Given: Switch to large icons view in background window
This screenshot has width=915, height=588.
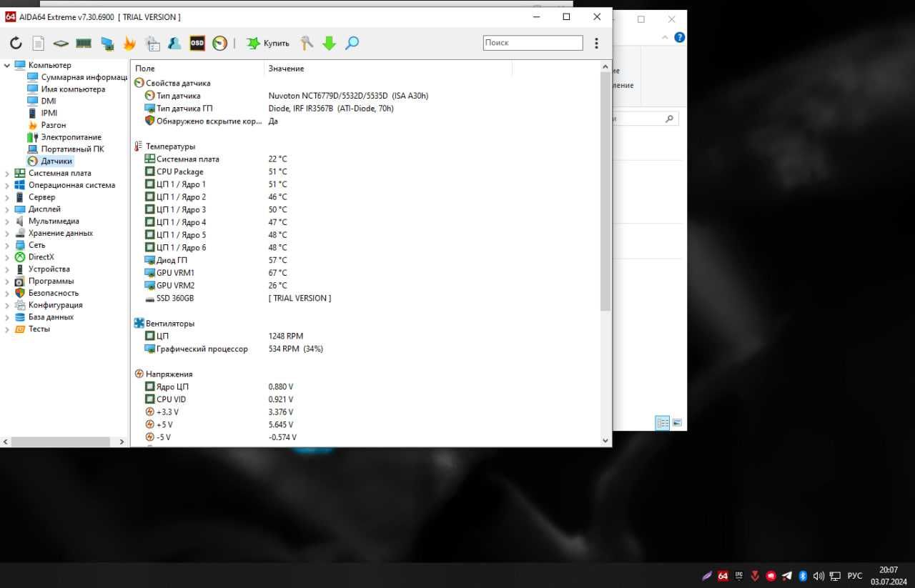Looking at the screenshot, I should pyautogui.click(x=677, y=423).
